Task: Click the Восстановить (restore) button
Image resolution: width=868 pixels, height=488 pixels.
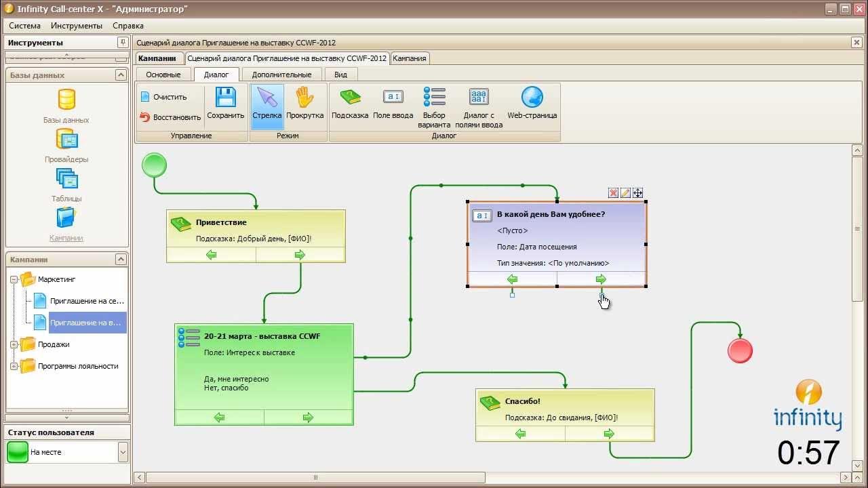Action: click(x=170, y=117)
